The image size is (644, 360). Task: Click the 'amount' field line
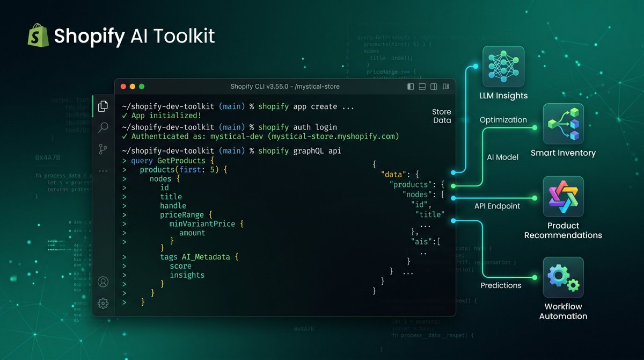[x=192, y=233]
